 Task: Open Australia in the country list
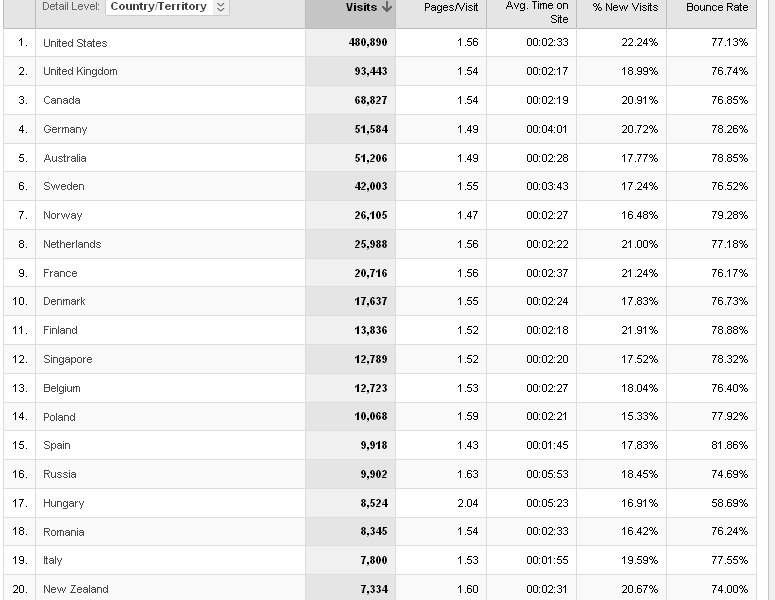[x=65, y=158]
